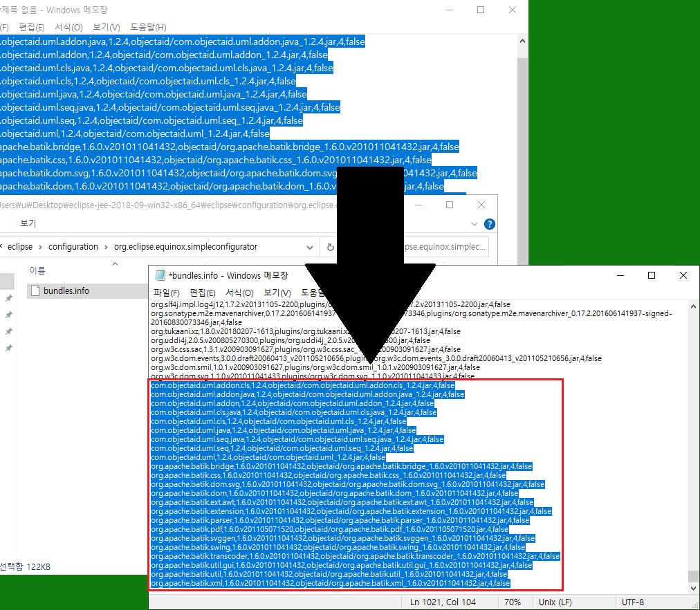
Task: Open 보기(V) menu in untitled Notepad
Action: coord(107,27)
